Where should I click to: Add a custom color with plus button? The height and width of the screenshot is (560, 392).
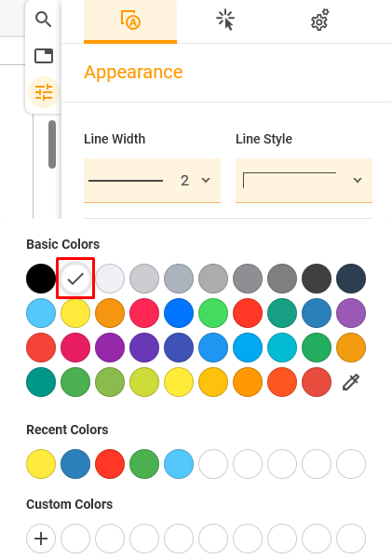point(41,539)
